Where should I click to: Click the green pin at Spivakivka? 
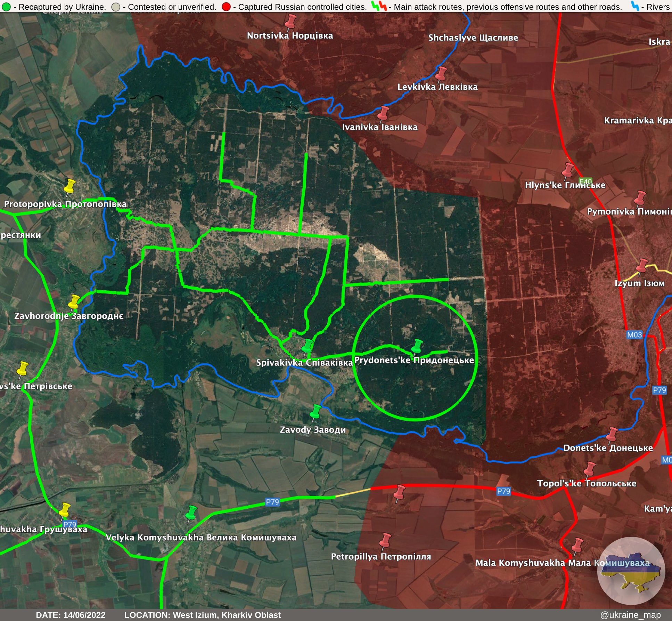(x=307, y=346)
